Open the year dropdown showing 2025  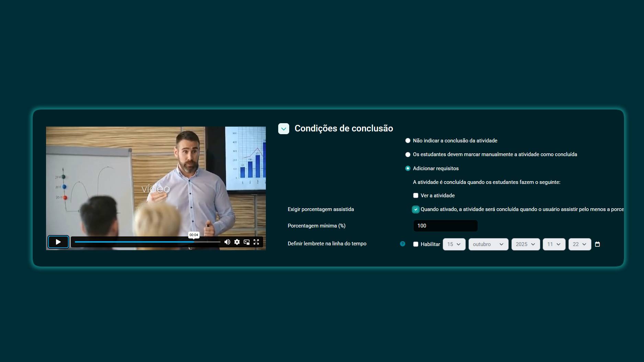(525, 244)
